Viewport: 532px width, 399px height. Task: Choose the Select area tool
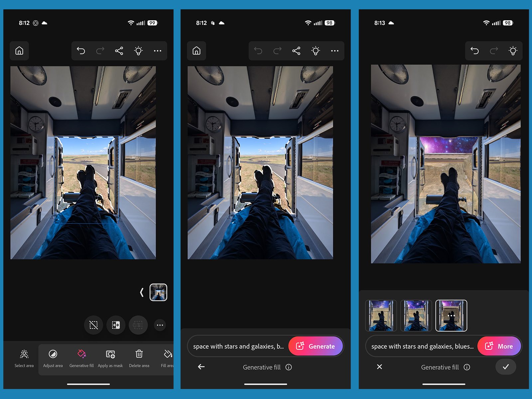pyautogui.click(x=24, y=358)
